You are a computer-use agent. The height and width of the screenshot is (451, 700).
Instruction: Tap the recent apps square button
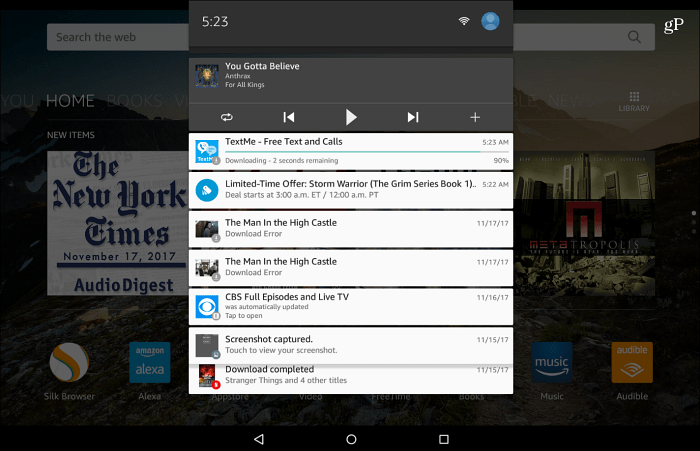(444, 439)
